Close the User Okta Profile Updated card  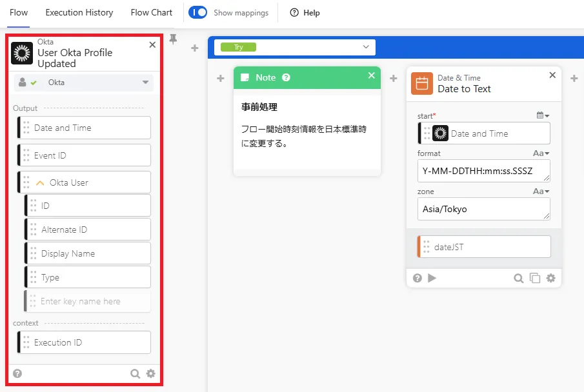click(x=152, y=44)
